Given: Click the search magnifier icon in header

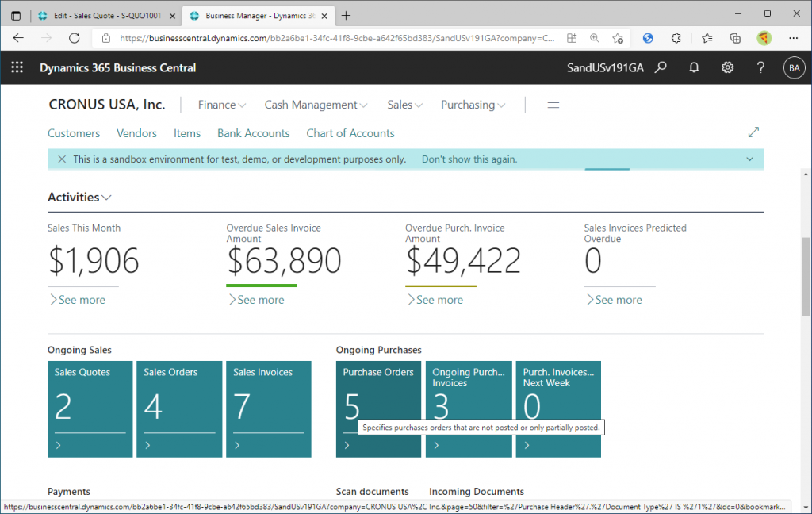Looking at the screenshot, I should (x=661, y=68).
